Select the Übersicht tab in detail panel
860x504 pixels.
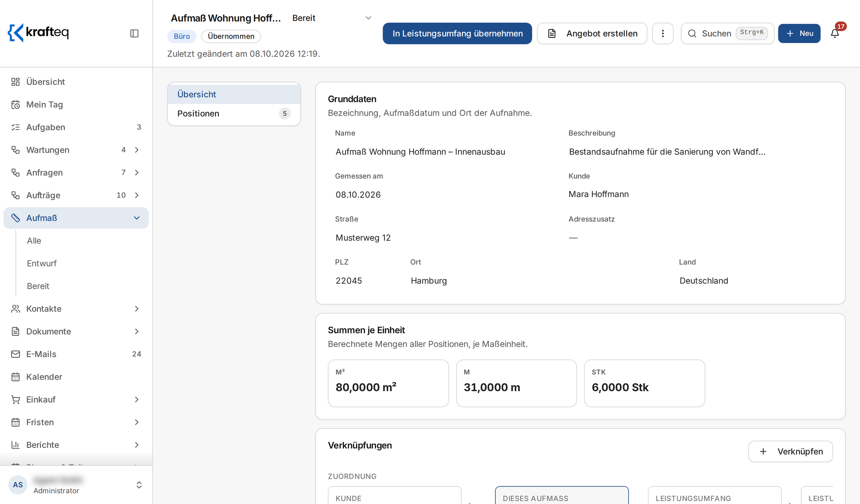coord(234,94)
